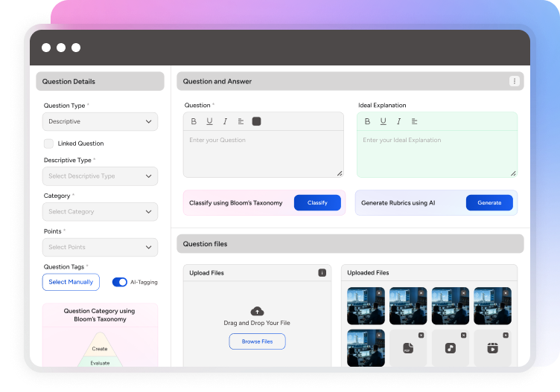Click Generate for AI rubrics

489,202
